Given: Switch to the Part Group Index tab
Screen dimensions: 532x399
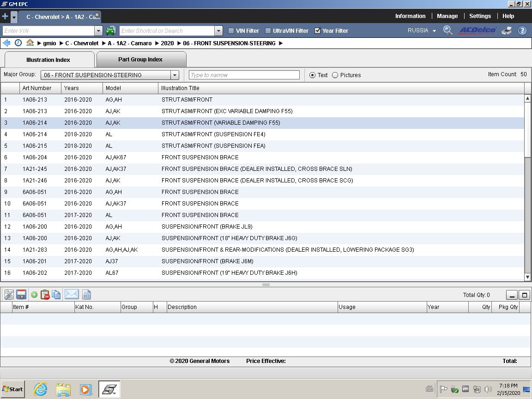Looking at the screenshot, I should click(140, 60).
